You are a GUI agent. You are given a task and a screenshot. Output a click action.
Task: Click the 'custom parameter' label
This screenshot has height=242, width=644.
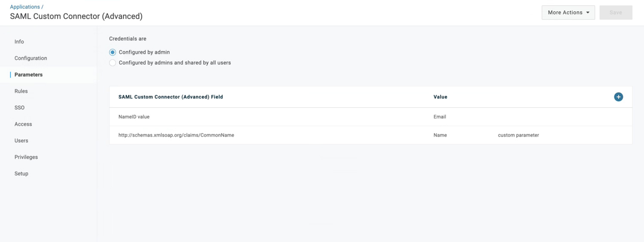(518, 135)
